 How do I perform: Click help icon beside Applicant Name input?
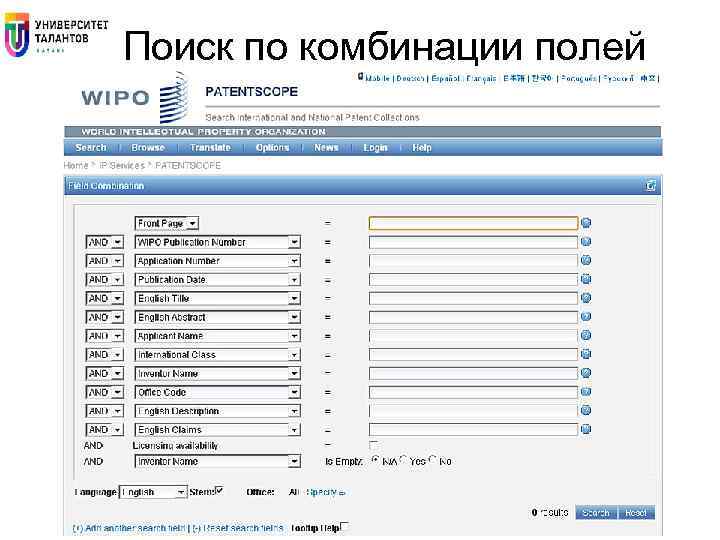click(585, 336)
